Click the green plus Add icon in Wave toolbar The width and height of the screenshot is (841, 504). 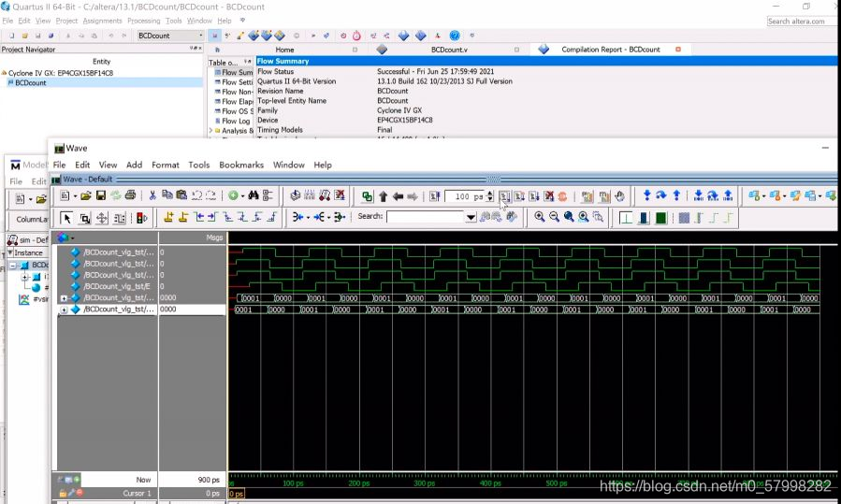pos(233,196)
